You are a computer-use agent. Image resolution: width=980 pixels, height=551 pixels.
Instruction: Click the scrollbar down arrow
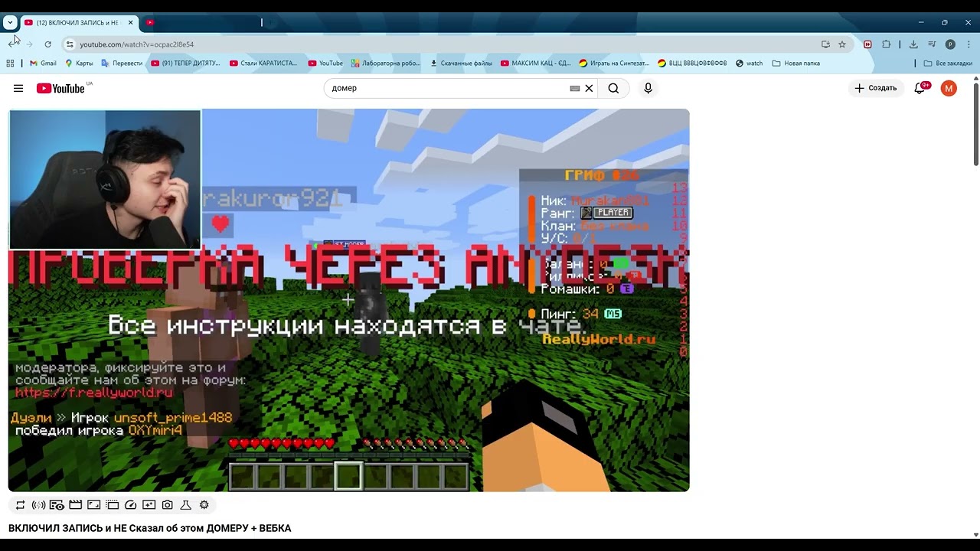(x=975, y=534)
